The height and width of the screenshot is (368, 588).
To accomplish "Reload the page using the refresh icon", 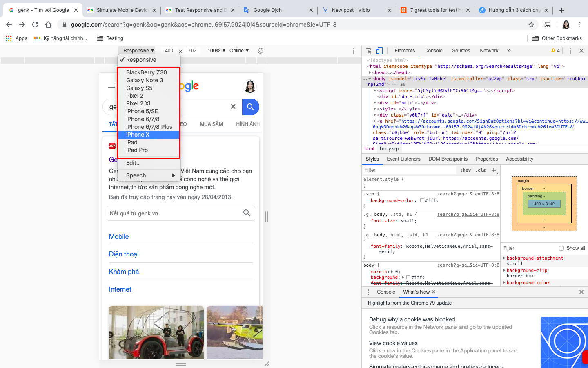I will pyautogui.click(x=35, y=25).
